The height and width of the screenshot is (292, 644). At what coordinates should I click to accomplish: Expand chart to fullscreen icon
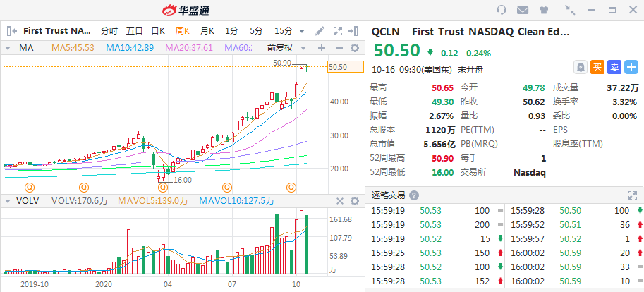(338, 31)
